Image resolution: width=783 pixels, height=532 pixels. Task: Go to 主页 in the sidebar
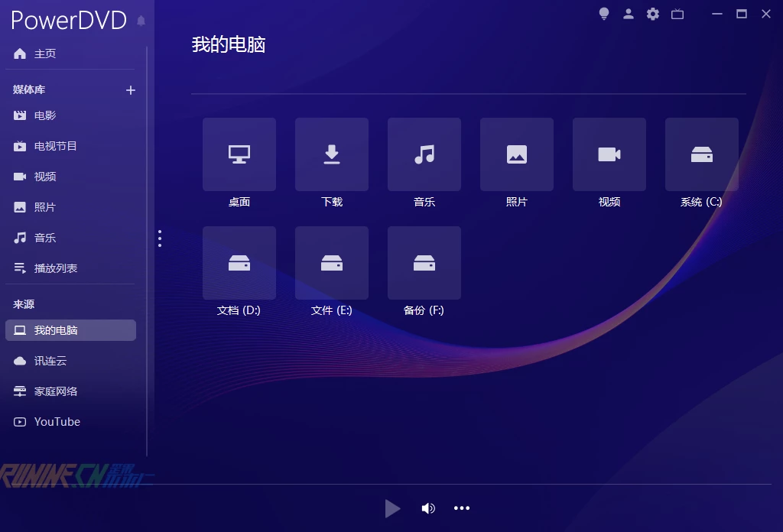45,54
